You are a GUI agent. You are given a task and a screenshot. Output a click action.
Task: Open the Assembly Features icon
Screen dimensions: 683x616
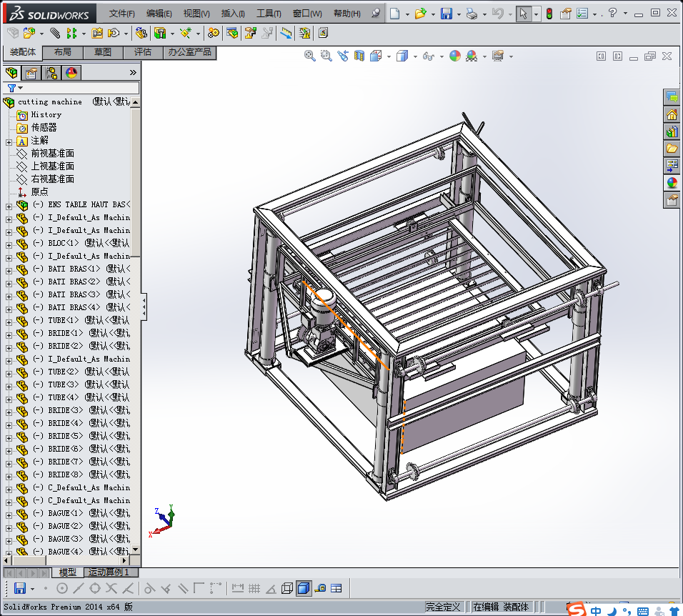pos(161,33)
